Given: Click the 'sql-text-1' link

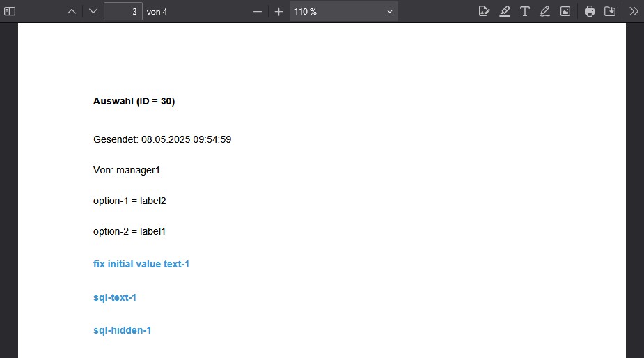Looking at the screenshot, I should coord(115,297).
